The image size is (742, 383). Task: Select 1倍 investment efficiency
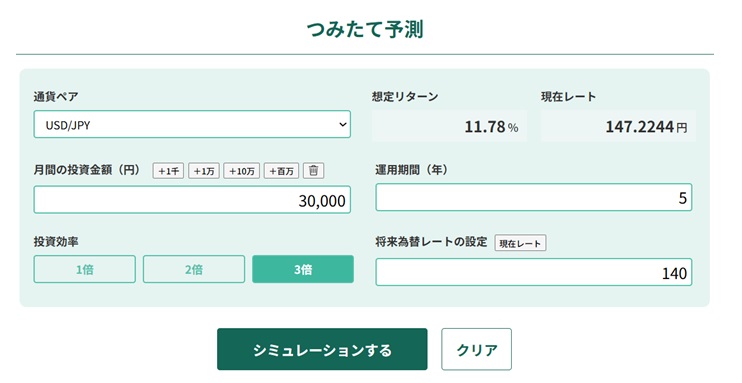pos(85,269)
